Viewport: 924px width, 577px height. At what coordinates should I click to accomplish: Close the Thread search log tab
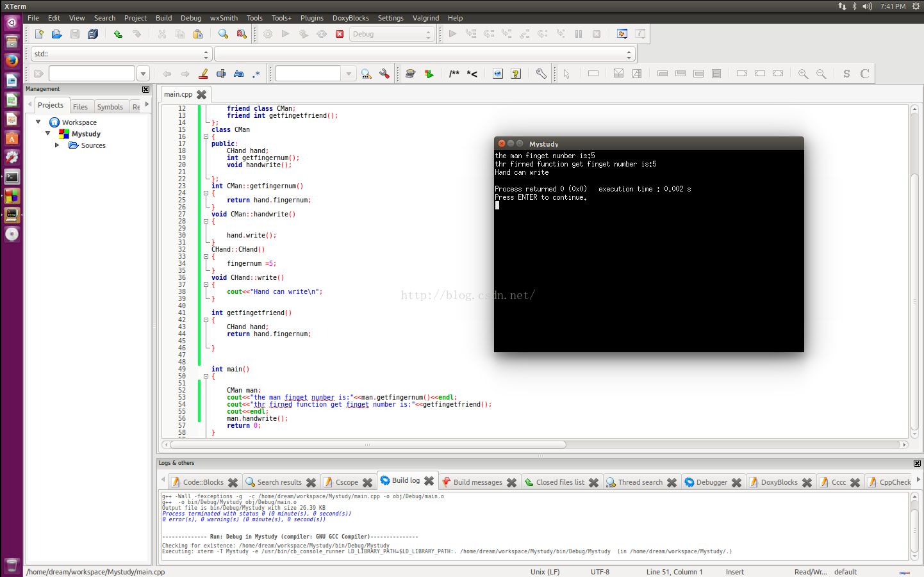coord(672,483)
